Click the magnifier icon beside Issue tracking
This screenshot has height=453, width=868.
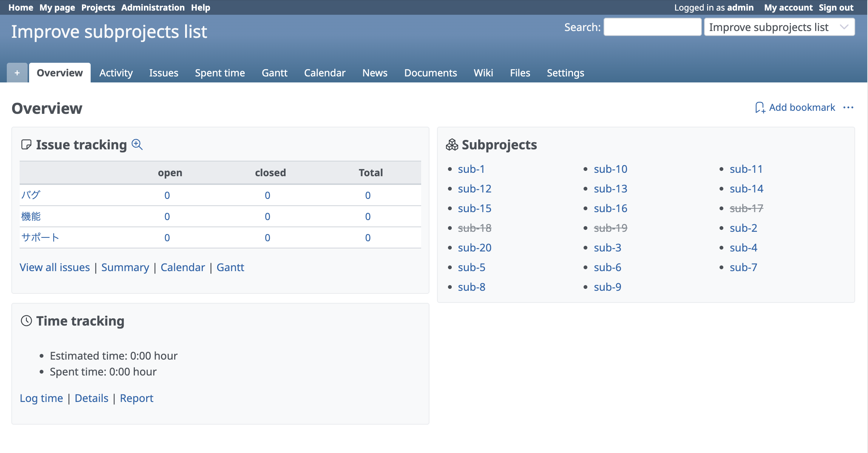tap(137, 144)
